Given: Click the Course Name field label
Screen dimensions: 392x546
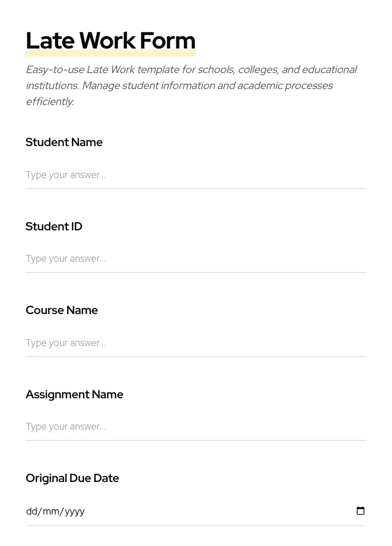Looking at the screenshot, I should point(62,310).
